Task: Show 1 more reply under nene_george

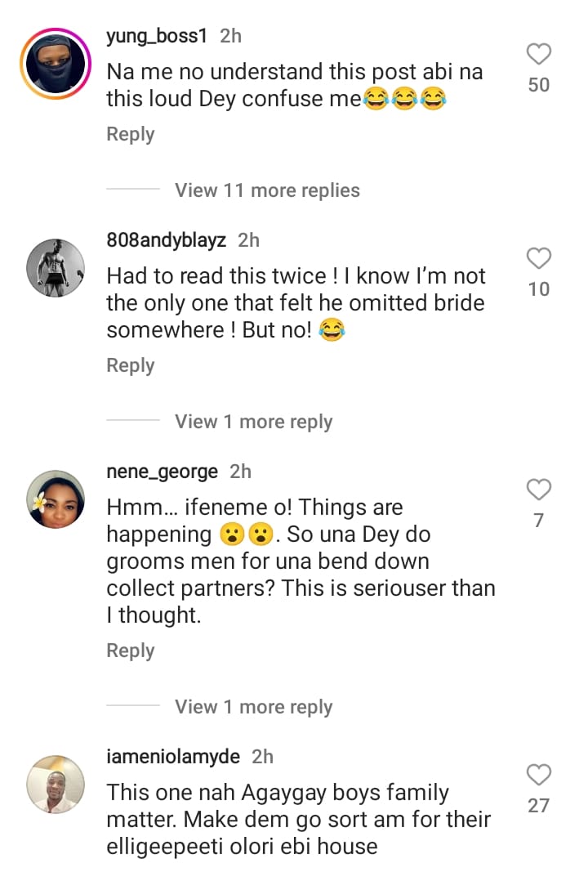Action: pyautogui.click(x=253, y=707)
